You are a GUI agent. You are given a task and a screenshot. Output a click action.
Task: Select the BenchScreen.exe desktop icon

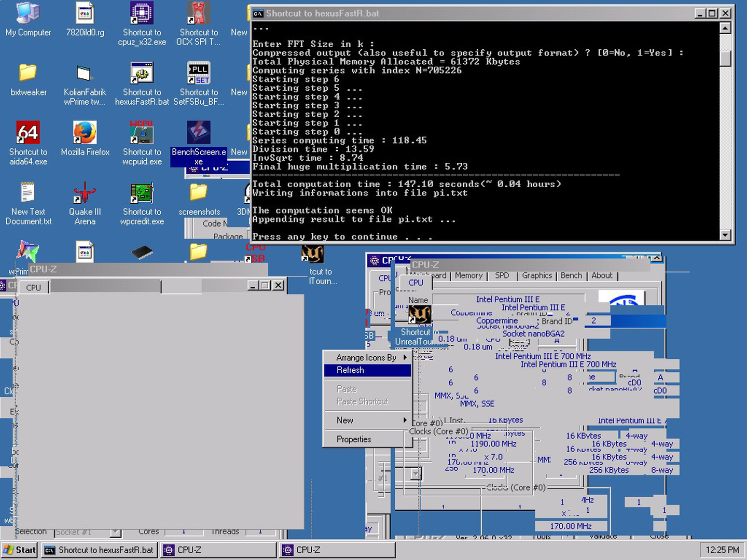(x=199, y=144)
